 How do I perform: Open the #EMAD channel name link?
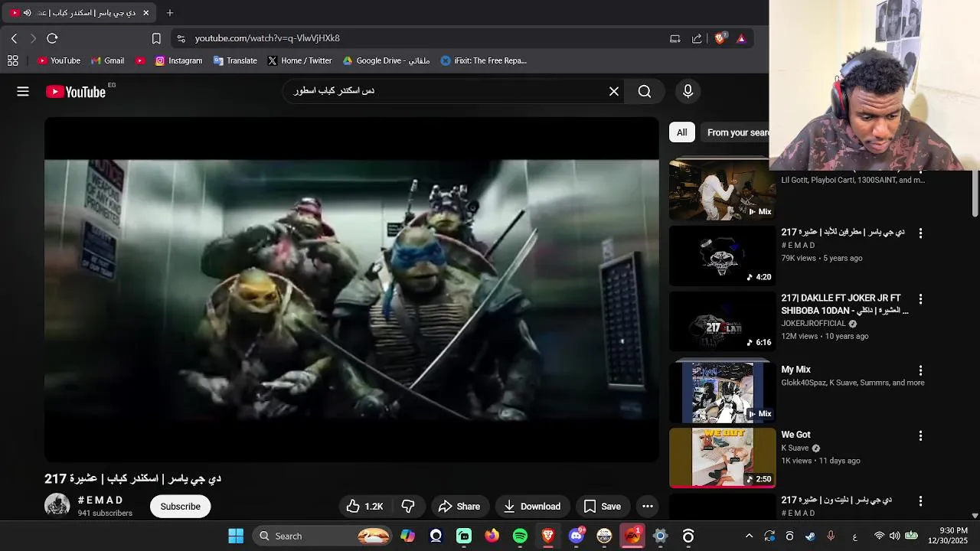coord(100,500)
